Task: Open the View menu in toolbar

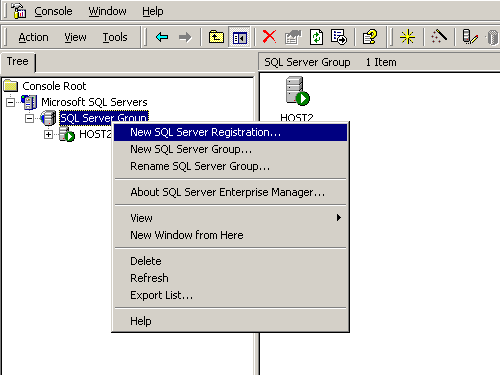Action: [x=75, y=37]
